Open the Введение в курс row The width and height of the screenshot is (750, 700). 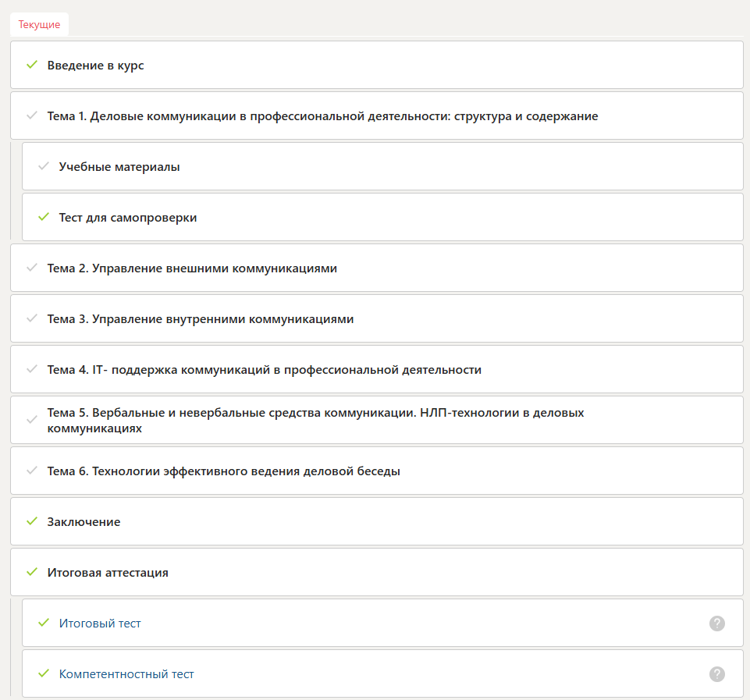point(95,66)
